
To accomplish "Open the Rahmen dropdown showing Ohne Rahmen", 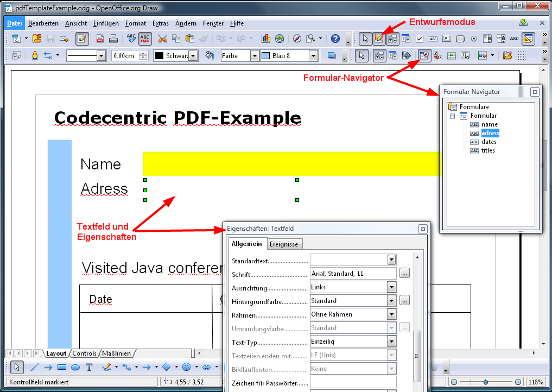I will point(391,314).
